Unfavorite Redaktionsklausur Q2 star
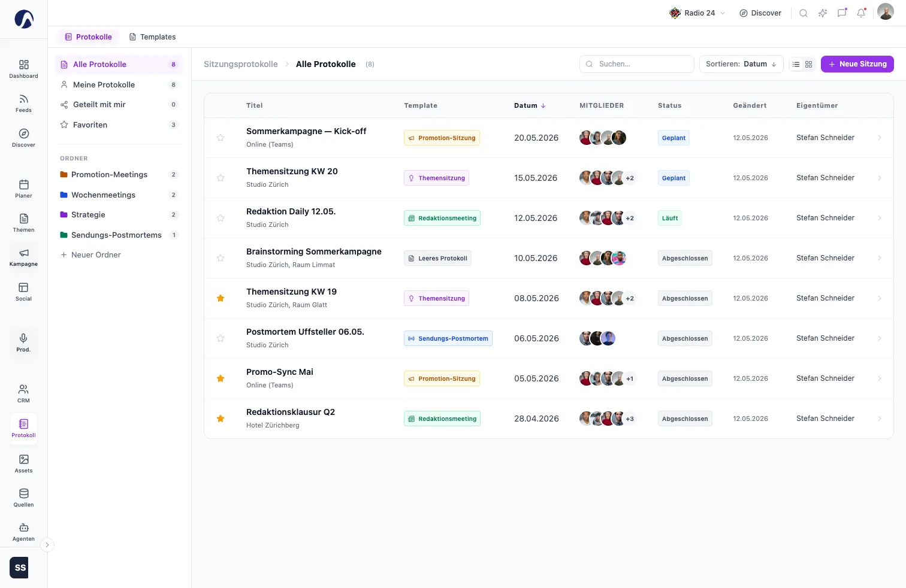This screenshot has height=588, width=906. [221, 419]
